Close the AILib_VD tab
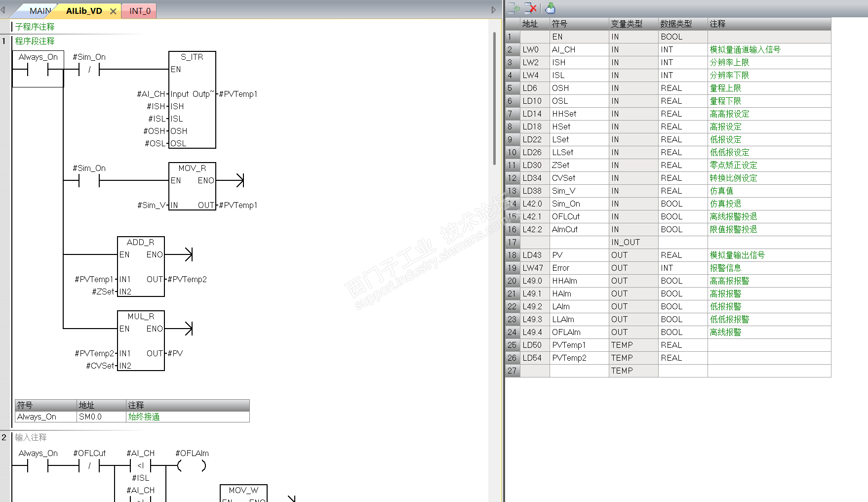This screenshot has width=868, height=502. click(113, 11)
